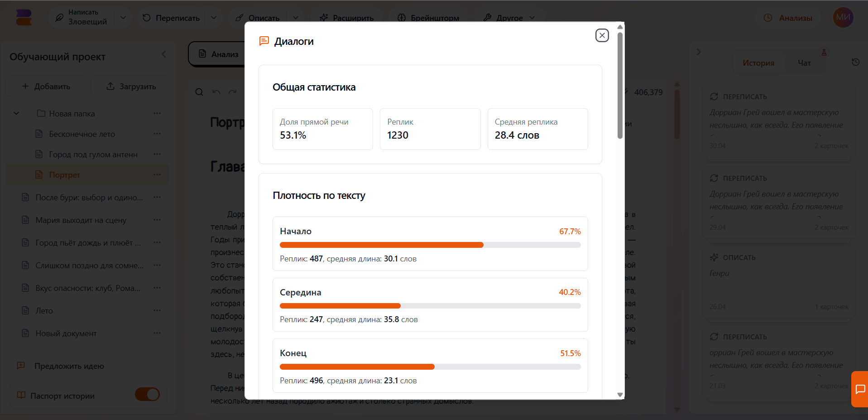868x420 pixels.
Task: Click the Загрузить button
Action: click(x=131, y=86)
